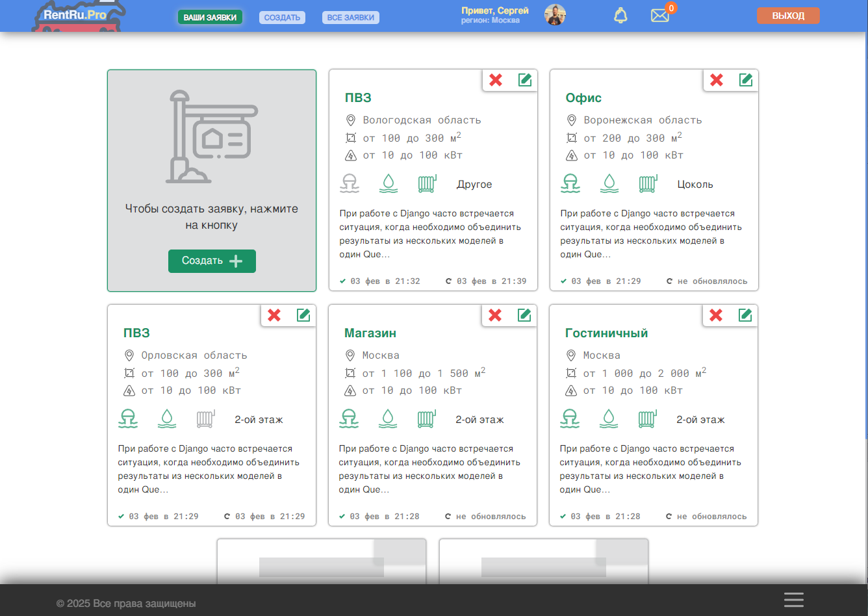Edit the Магазин request card
This screenshot has height=616, width=868.
pos(524,315)
